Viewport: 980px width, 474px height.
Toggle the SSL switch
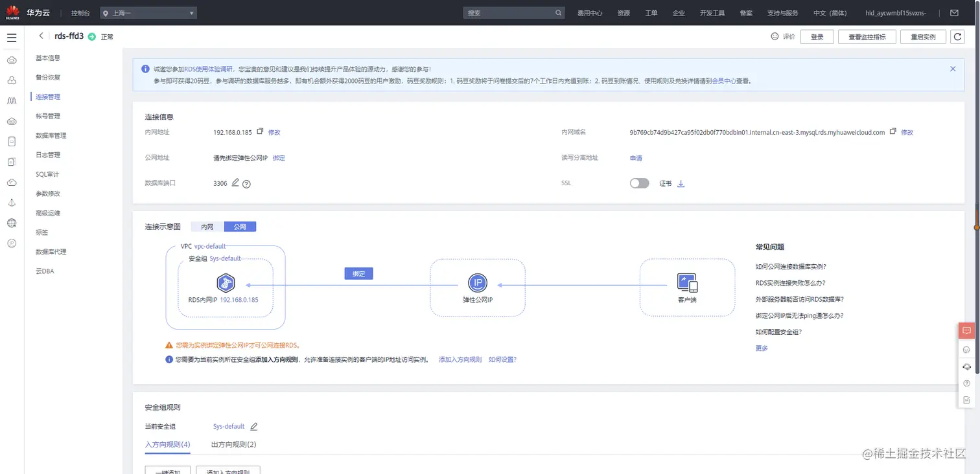[x=639, y=183]
